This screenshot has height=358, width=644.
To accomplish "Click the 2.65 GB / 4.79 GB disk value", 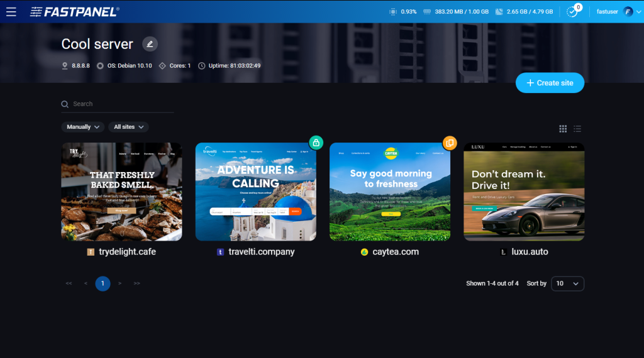I will (530, 12).
